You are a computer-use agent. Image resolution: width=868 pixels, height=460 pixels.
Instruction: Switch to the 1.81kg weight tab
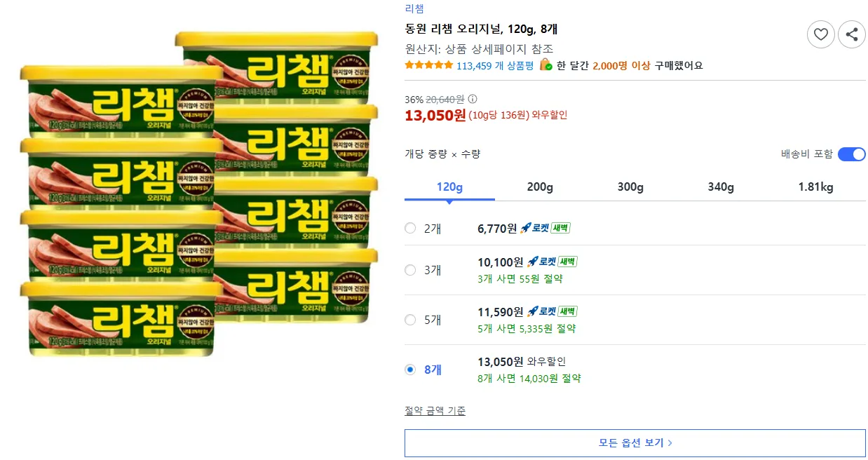click(x=815, y=187)
